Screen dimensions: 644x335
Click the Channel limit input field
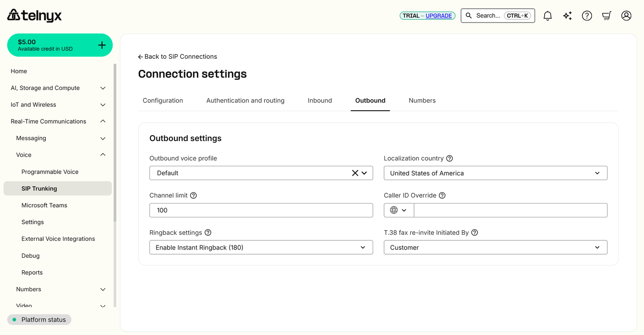[x=261, y=210]
